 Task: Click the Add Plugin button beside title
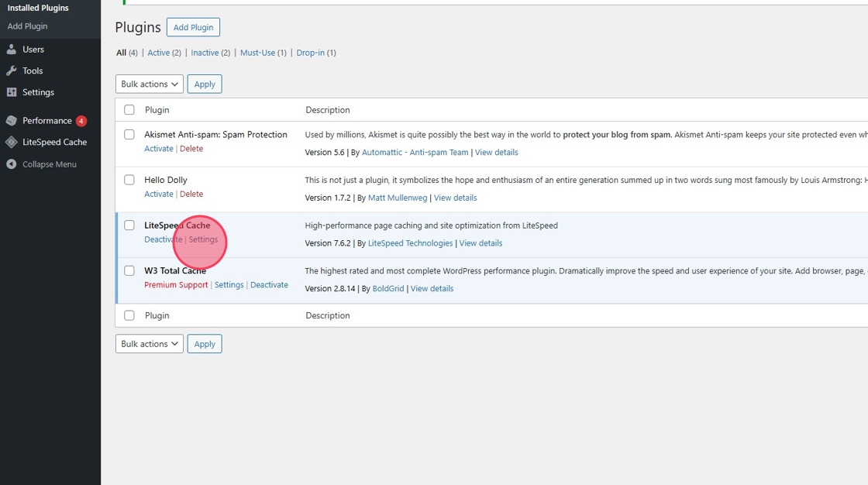(193, 27)
